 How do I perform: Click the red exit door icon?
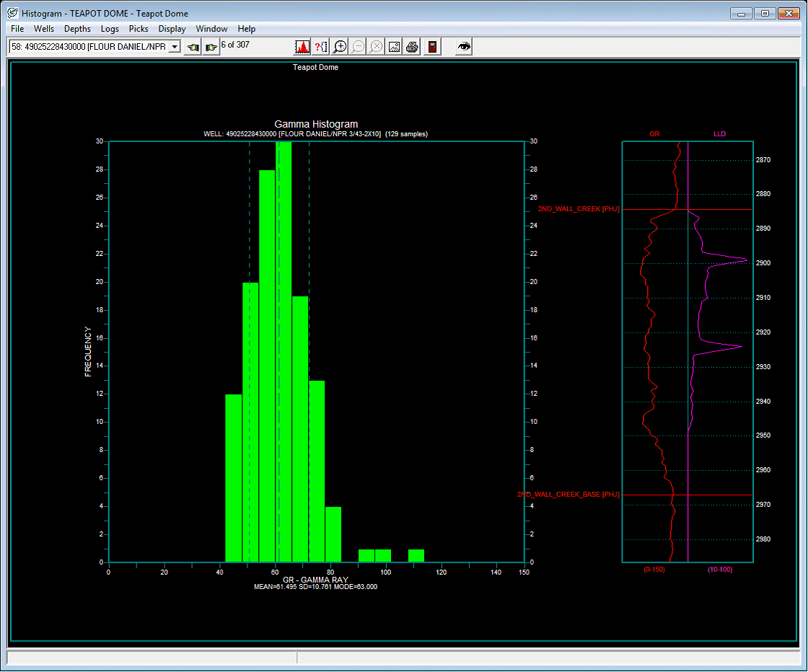[x=432, y=47]
